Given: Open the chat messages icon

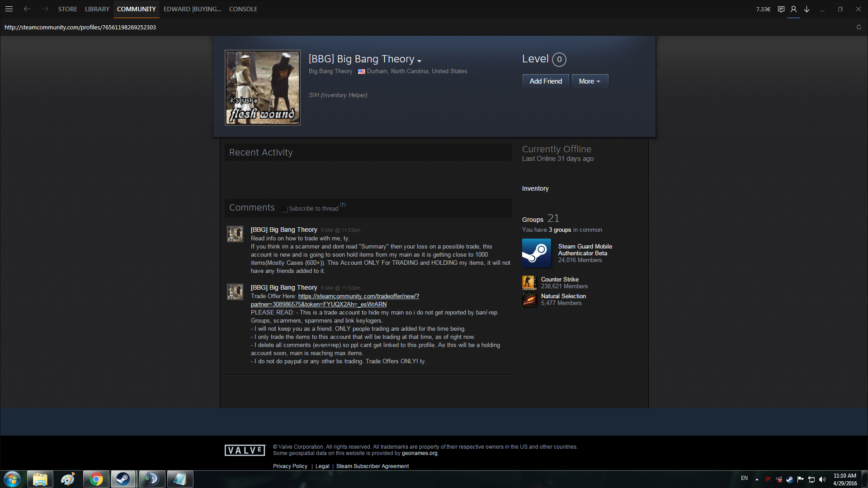Looking at the screenshot, I should pyautogui.click(x=781, y=9).
